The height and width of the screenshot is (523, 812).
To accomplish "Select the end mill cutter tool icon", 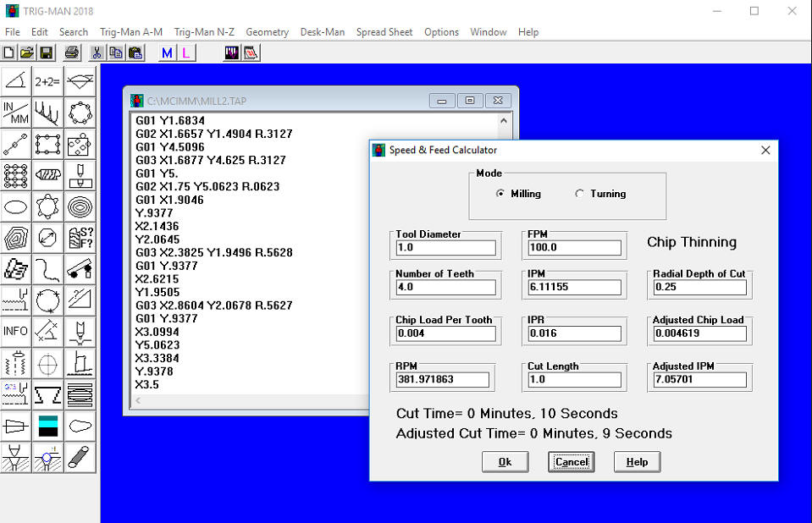I will click(47, 175).
